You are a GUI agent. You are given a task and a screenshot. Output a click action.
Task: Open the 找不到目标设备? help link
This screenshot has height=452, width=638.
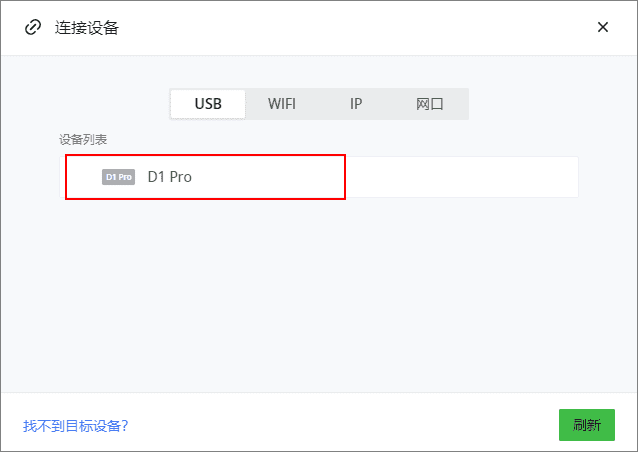pyautogui.click(x=76, y=426)
